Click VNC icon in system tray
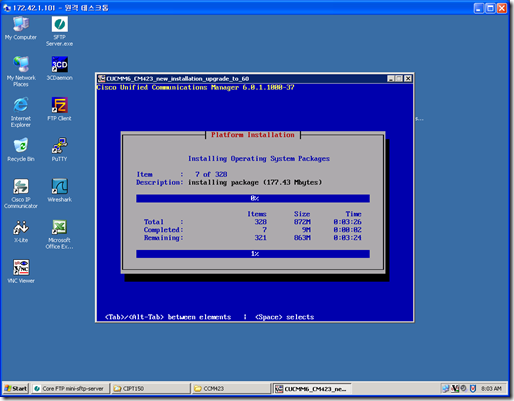514x401 pixels. [455, 388]
